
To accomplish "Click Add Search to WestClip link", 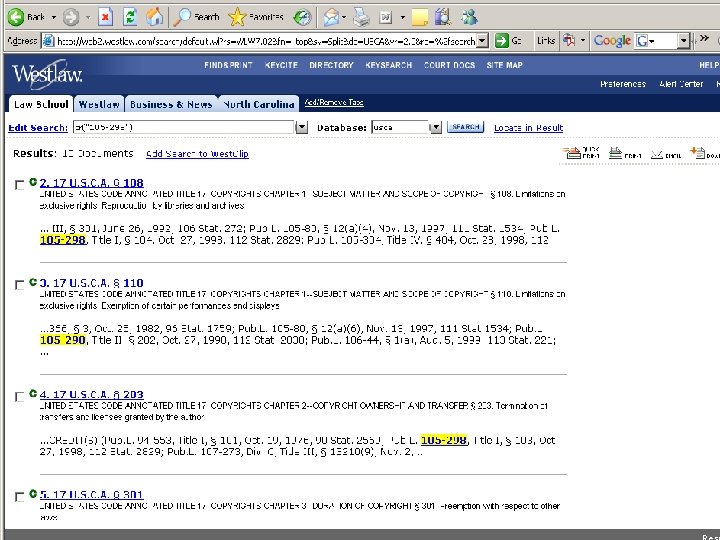I will pos(197,154).
